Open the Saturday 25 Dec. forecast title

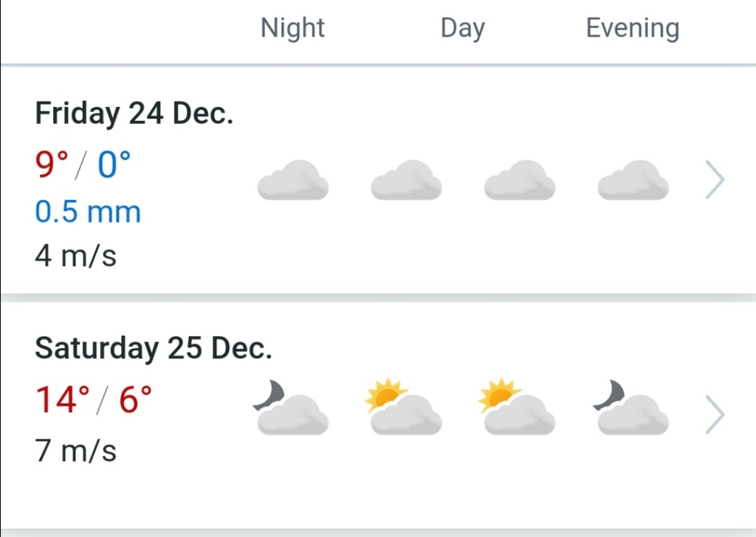tap(153, 348)
